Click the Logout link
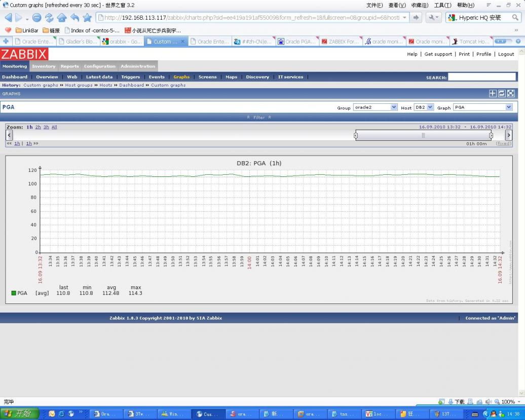The width and height of the screenshot is (525, 420). click(x=506, y=54)
